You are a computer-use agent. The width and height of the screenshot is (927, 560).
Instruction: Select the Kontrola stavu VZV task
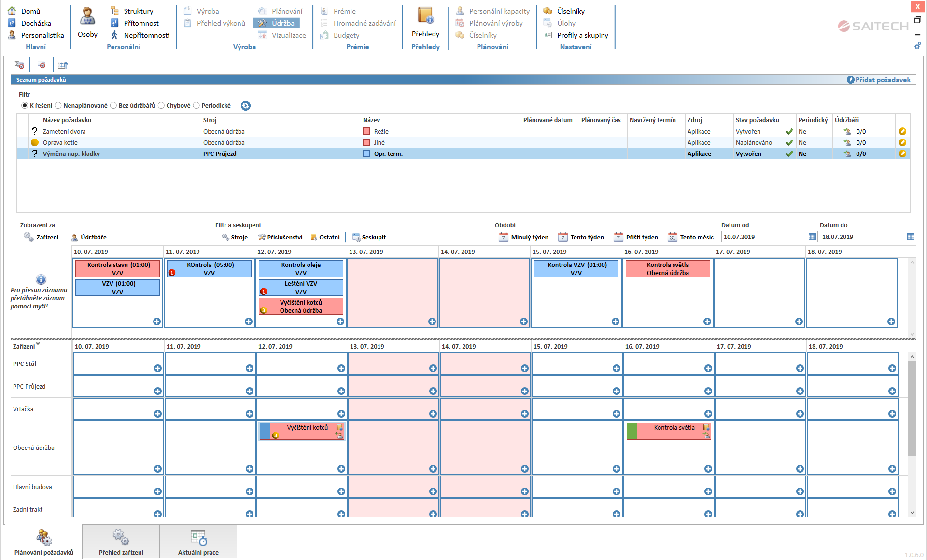118,269
